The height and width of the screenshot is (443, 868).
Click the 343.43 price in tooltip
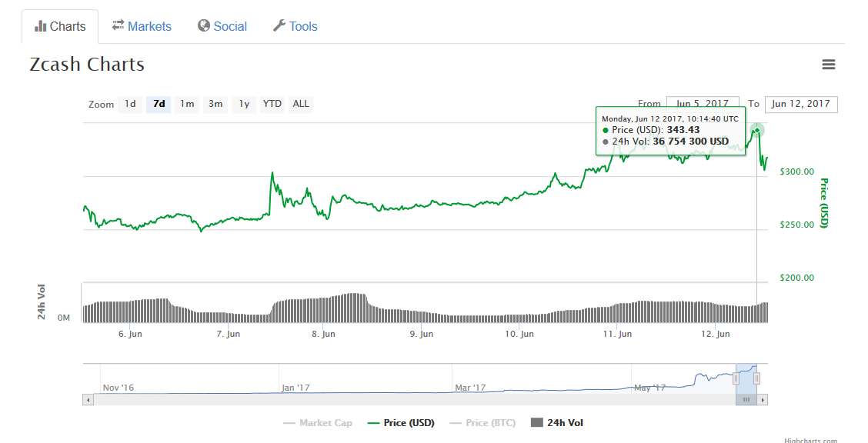tap(683, 130)
